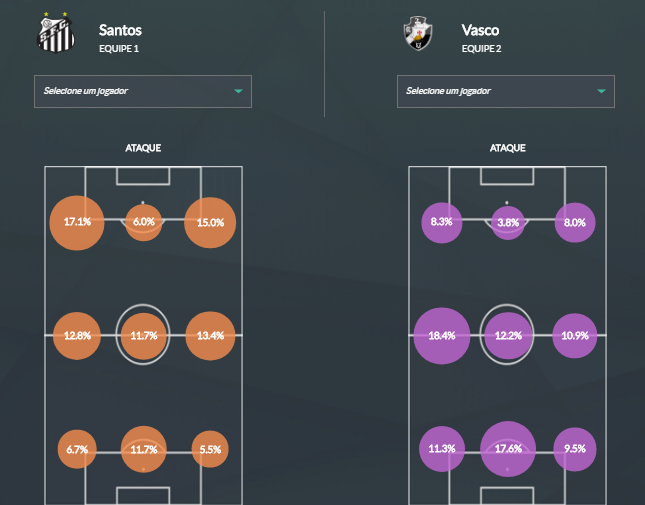
Task: Select Vasco 17.6% defensive zone bubble
Action: click(508, 450)
